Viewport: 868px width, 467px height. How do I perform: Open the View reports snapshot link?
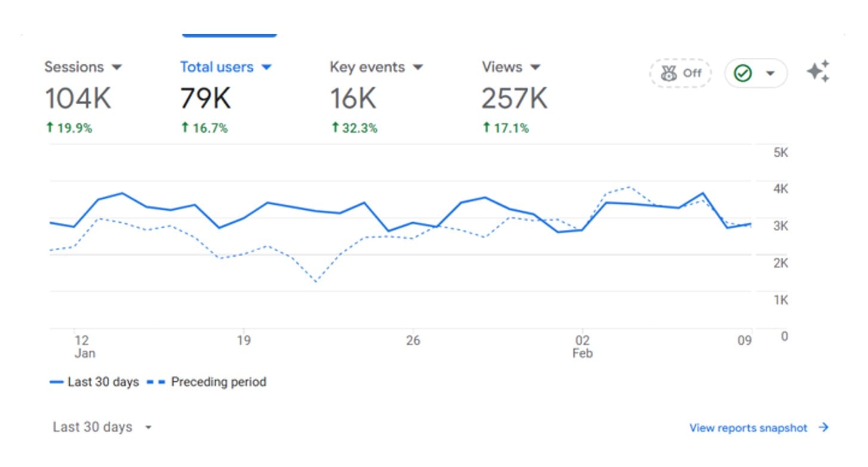[x=748, y=428]
